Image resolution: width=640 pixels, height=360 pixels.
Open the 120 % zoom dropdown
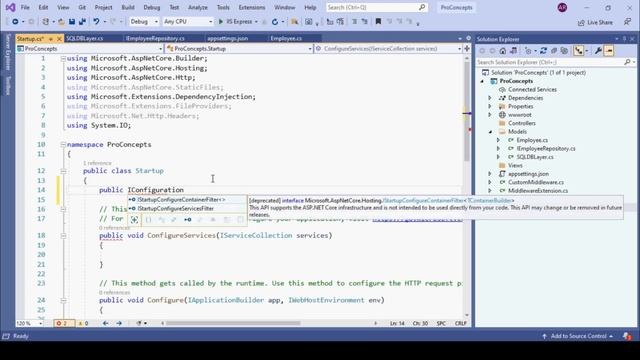(29, 323)
